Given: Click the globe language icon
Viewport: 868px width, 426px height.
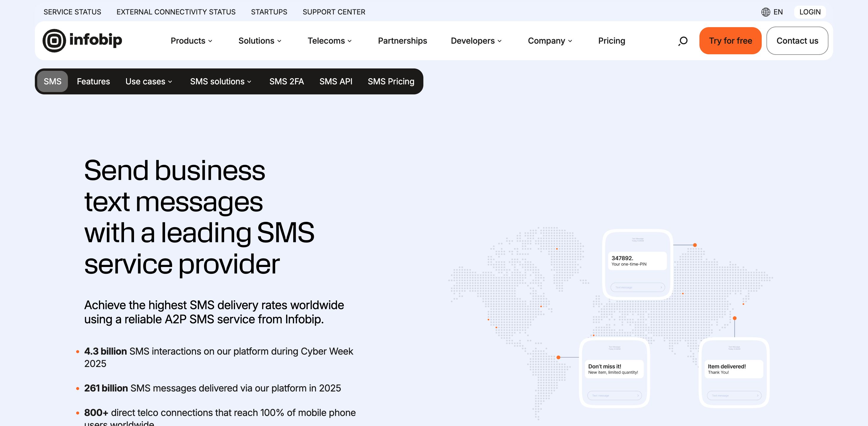Looking at the screenshot, I should point(766,12).
